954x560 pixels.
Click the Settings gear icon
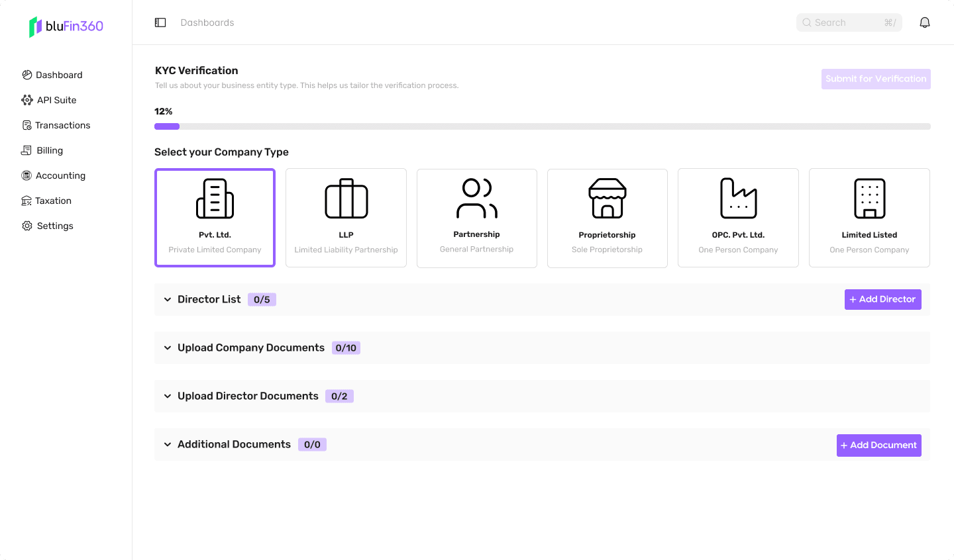coord(26,226)
